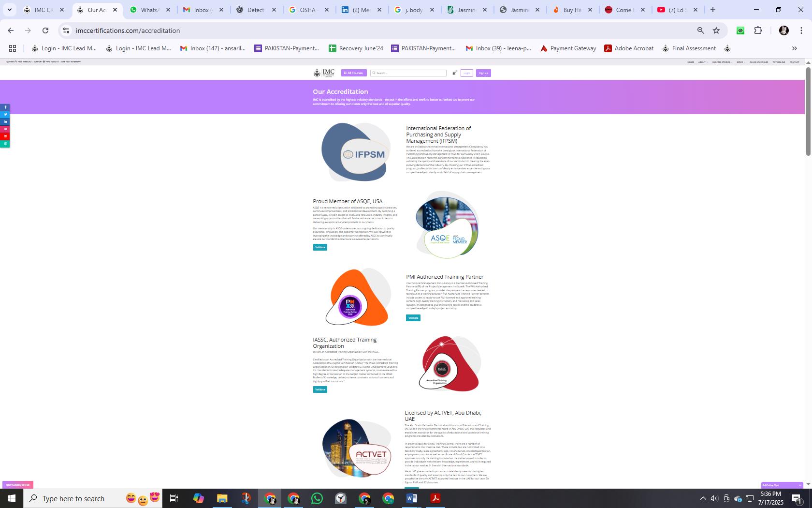Open Task View on the taskbar

coord(174,498)
